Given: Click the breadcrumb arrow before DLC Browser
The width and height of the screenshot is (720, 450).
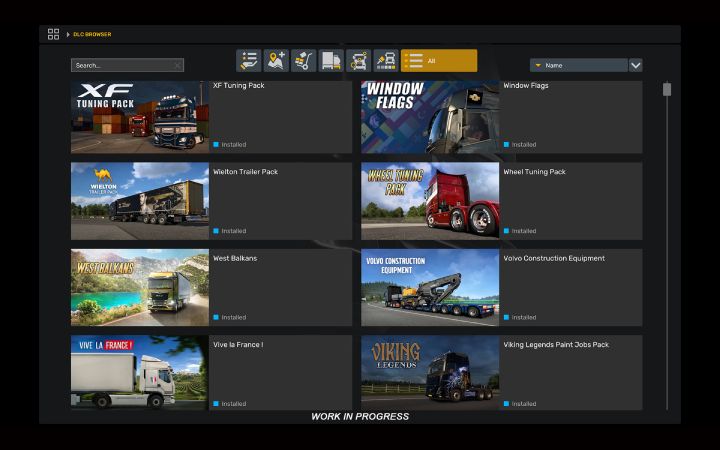Looking at the screenshot, I should [x=68, y=34].
